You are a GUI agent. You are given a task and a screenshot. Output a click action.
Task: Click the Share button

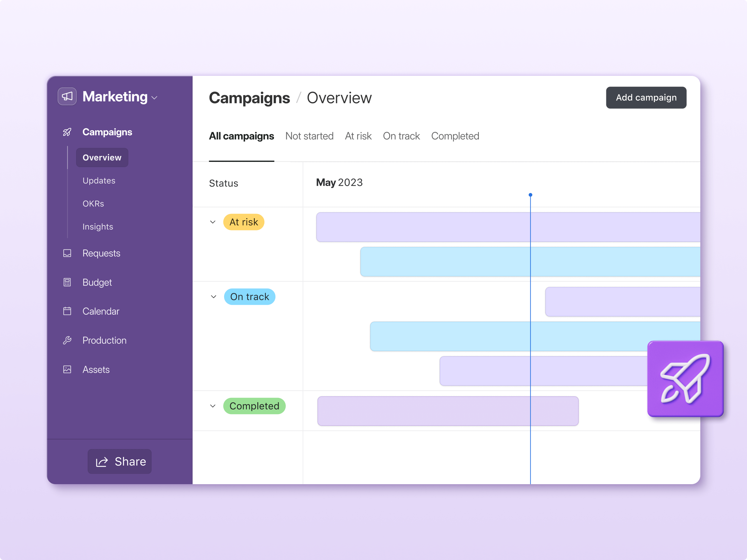(x=120, y=461)
